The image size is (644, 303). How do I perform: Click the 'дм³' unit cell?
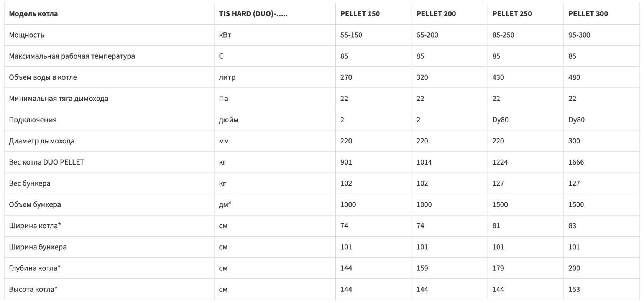pyautogui.click(x=225, y=204)
